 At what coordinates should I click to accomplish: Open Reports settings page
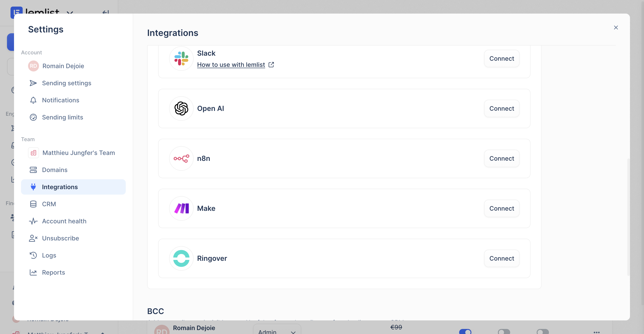pyautogui.click(x=73, y=272)
